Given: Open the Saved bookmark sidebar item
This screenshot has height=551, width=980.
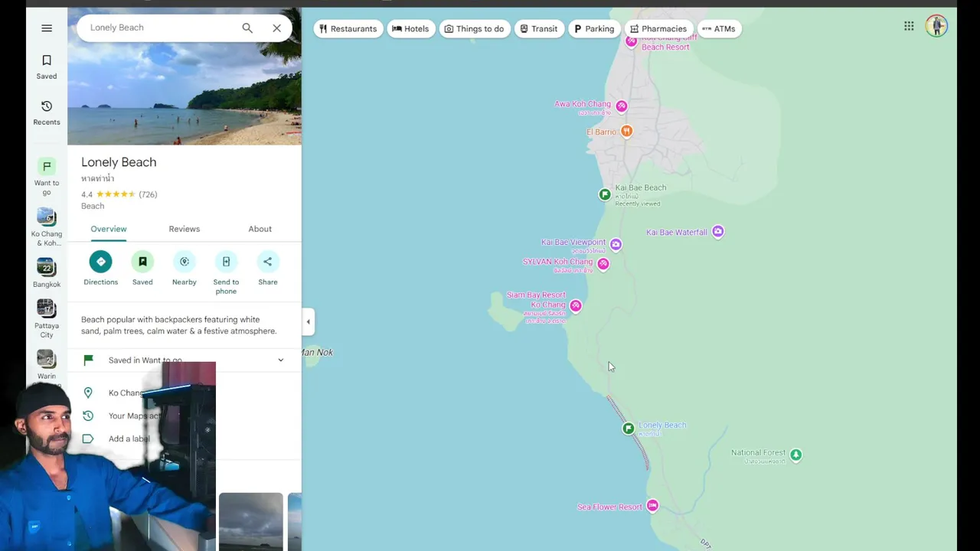Looking at the screenshot, I should click(47, 67).
